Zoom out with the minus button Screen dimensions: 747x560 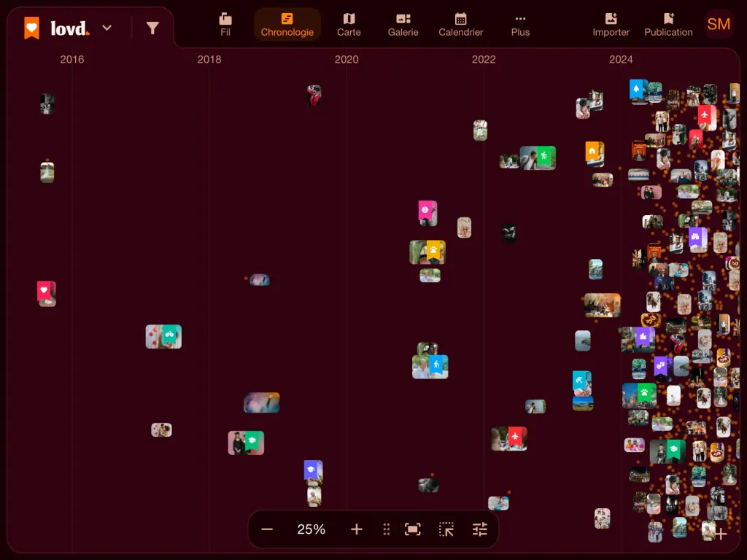click(x=267, y=529)
